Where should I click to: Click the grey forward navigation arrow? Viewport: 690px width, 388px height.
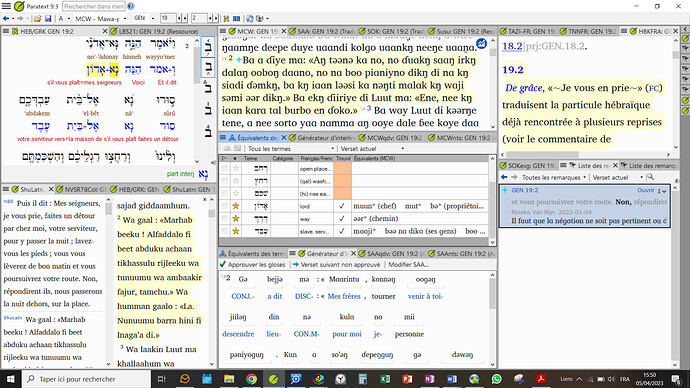(20, 18)
